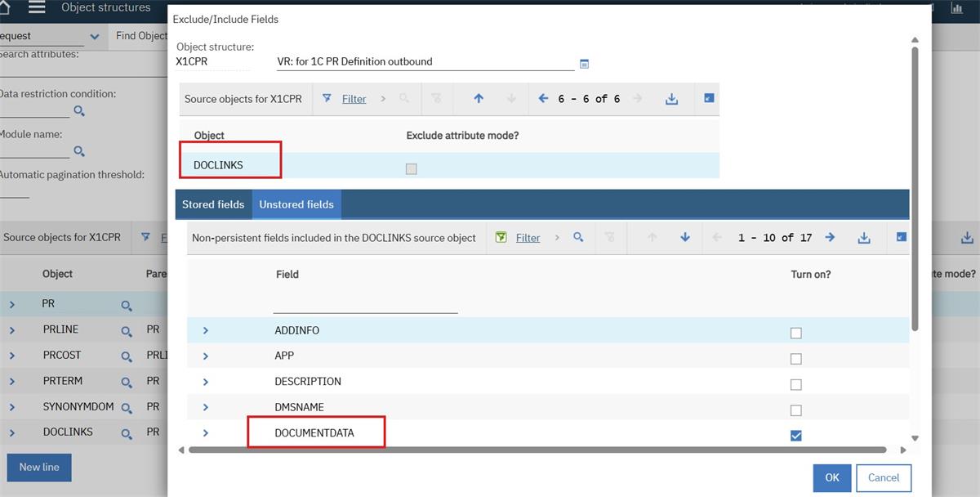The height and width of the screenshot is (497, 980).
Task: Click lookup icon for Data restriction condition
Action: tap(79, 111)
